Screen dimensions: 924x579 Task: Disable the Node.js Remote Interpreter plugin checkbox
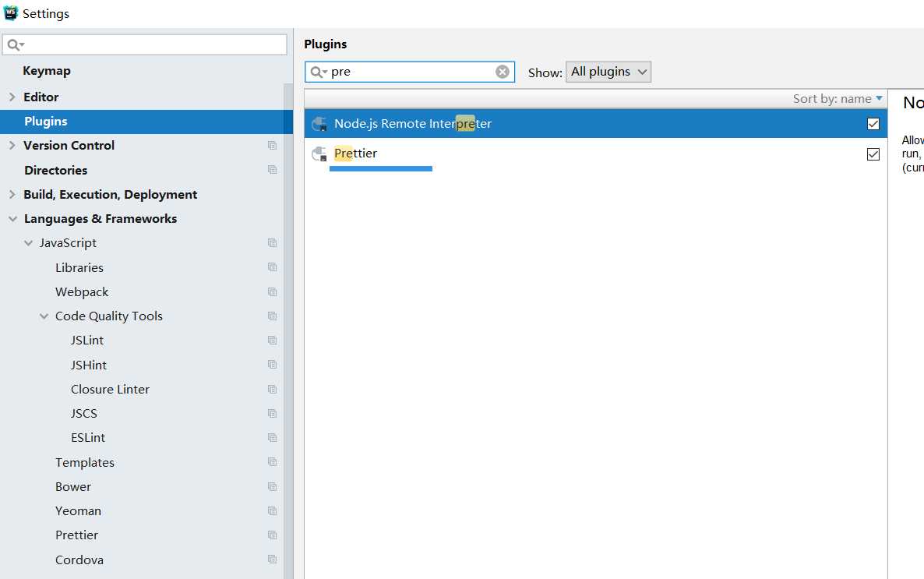coord(873,124)
